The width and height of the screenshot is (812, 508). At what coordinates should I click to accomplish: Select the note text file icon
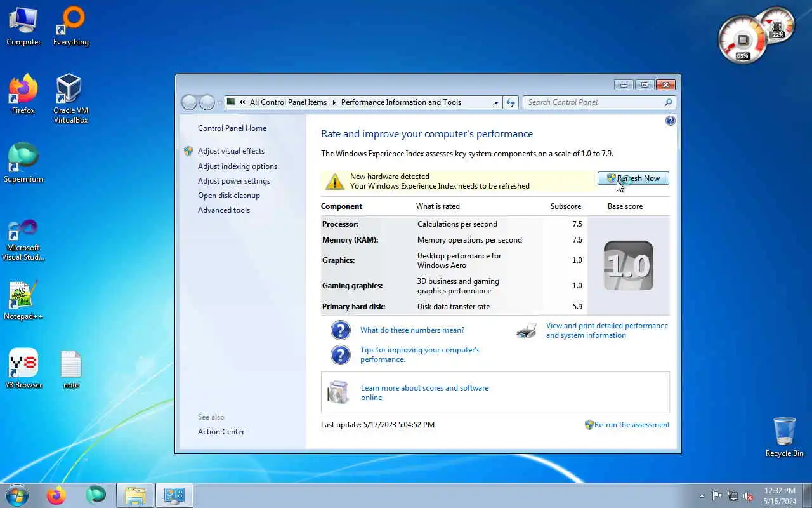click(x=70, y=369)
